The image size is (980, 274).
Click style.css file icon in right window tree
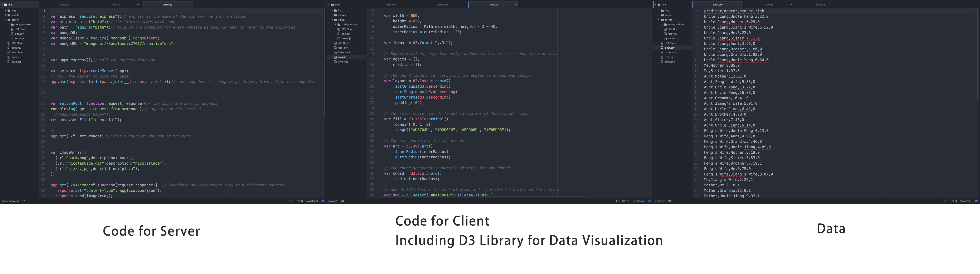(x=662, y=62)
